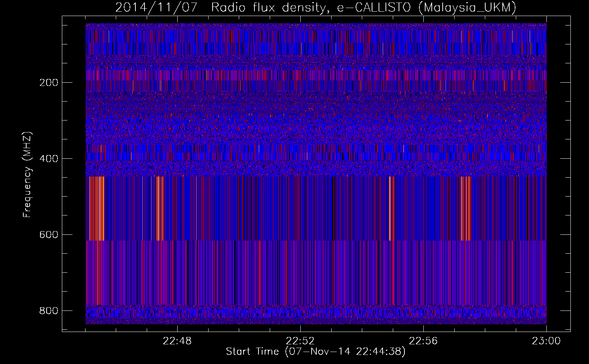Screen dimensions: 589x364
Task: Click the 'e-CALLISTO (Malaysia_UKM)' title text
Action: click(x=426, y=8)
